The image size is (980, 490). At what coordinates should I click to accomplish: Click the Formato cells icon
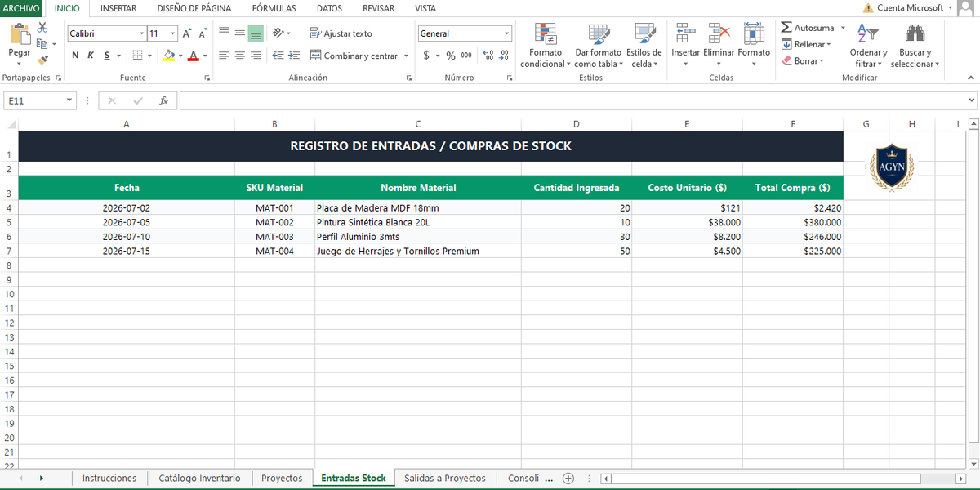tap(754, 33)
